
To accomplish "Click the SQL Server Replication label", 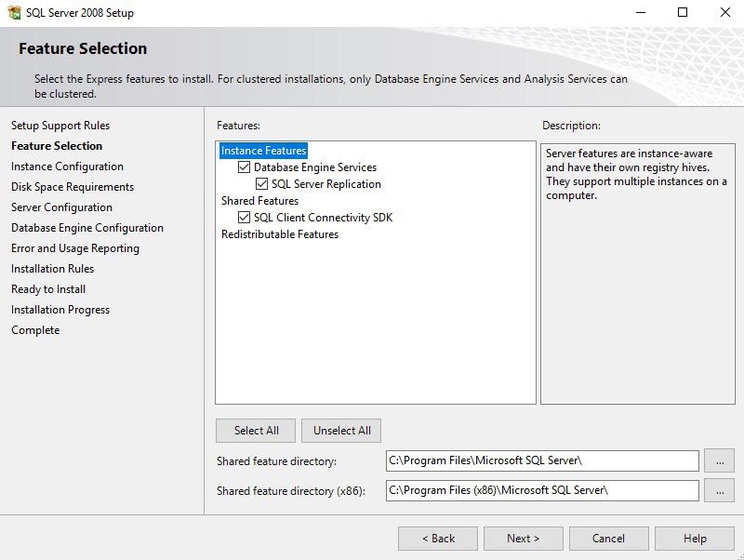I will 326,183.
